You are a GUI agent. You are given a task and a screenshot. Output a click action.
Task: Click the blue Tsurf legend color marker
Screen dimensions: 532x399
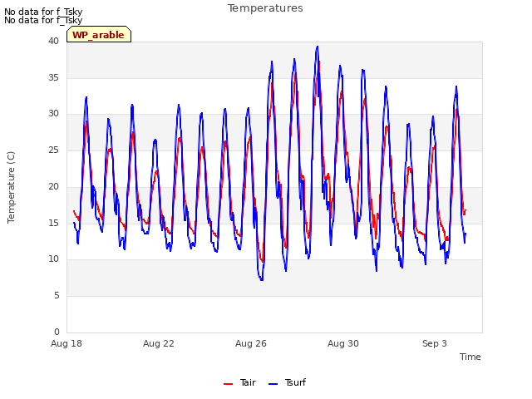coord(273,384)
